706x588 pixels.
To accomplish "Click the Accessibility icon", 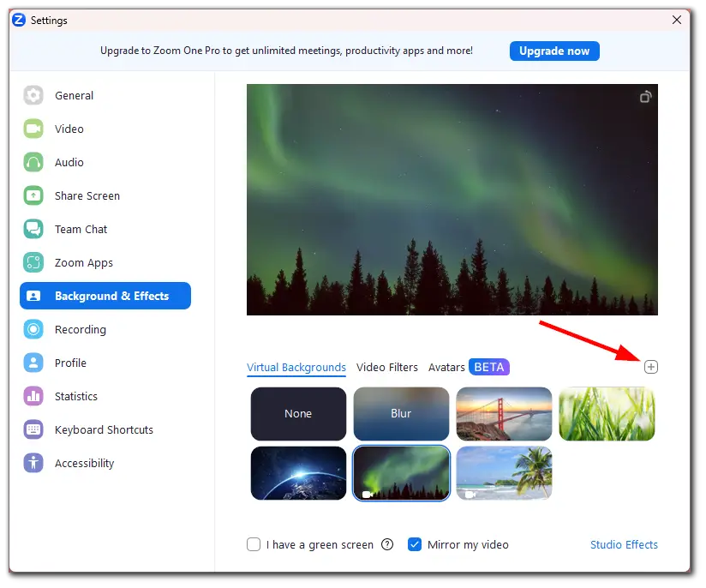I will coord(33,463).
